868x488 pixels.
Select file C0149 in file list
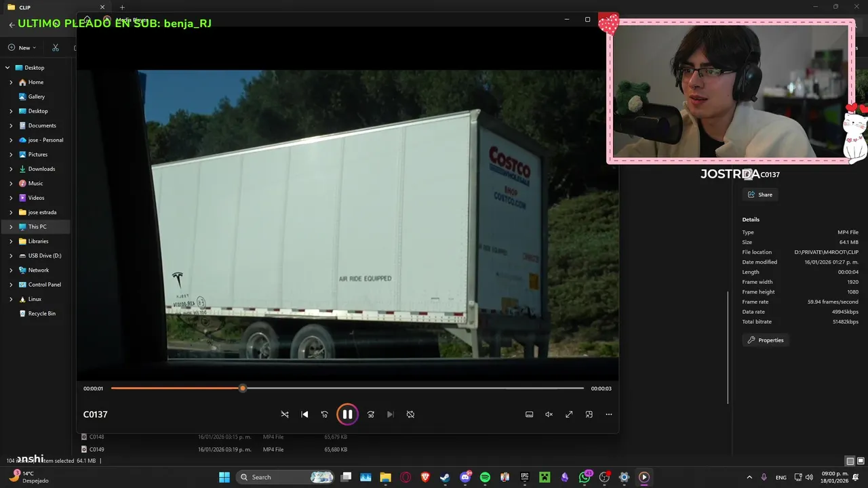click(x=97, y=449)
